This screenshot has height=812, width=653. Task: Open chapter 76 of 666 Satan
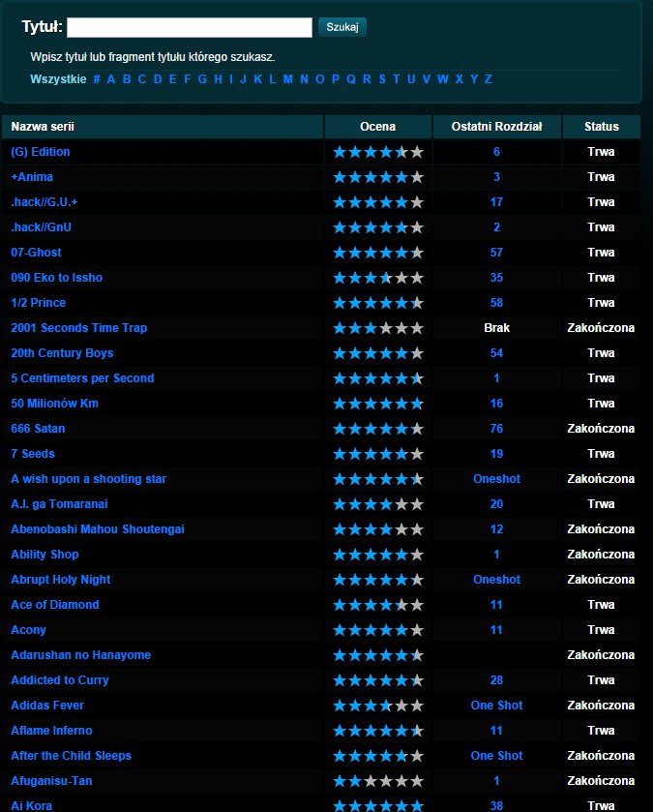(496, 429)
